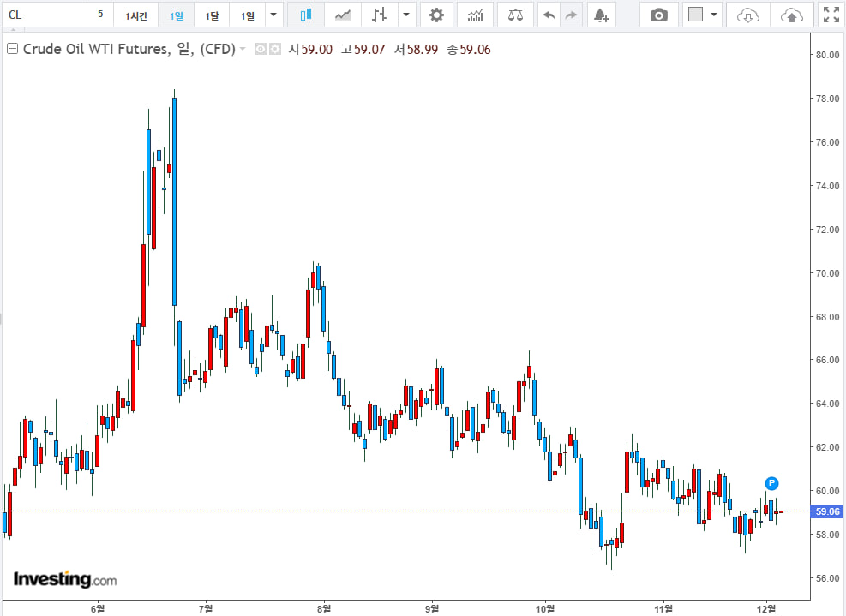
Task: Switch to the 1달 interval
Action: coord(212,15)
